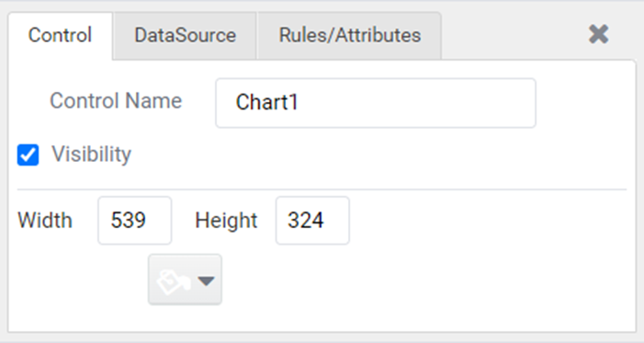Focus the Width field showing 539

[135, 221]
